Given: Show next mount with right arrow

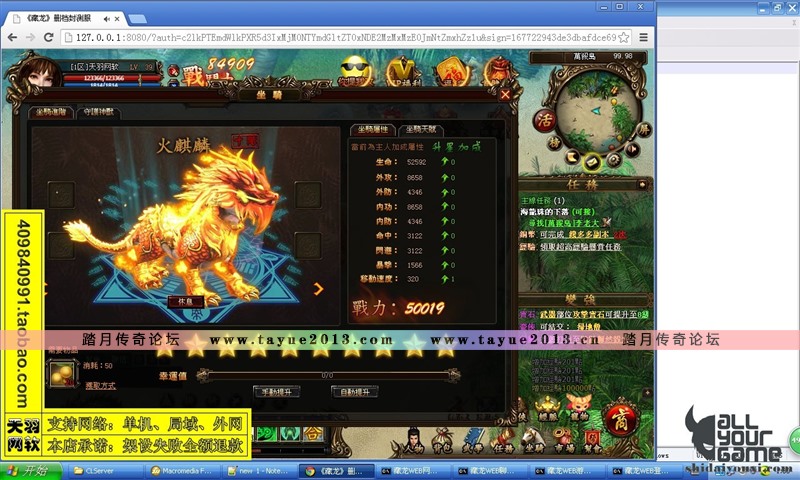Looking at the screenshot, I should tap(319, 289).
